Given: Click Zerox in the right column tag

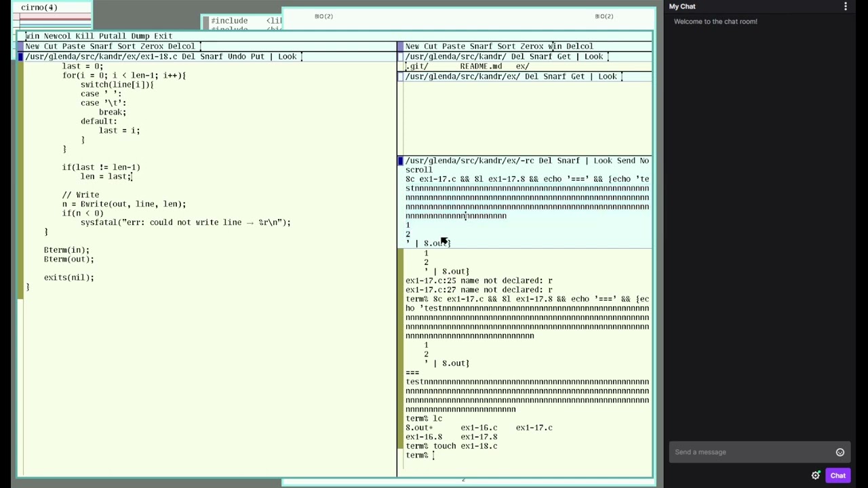Looking at the screenshot, I should 532,46.
